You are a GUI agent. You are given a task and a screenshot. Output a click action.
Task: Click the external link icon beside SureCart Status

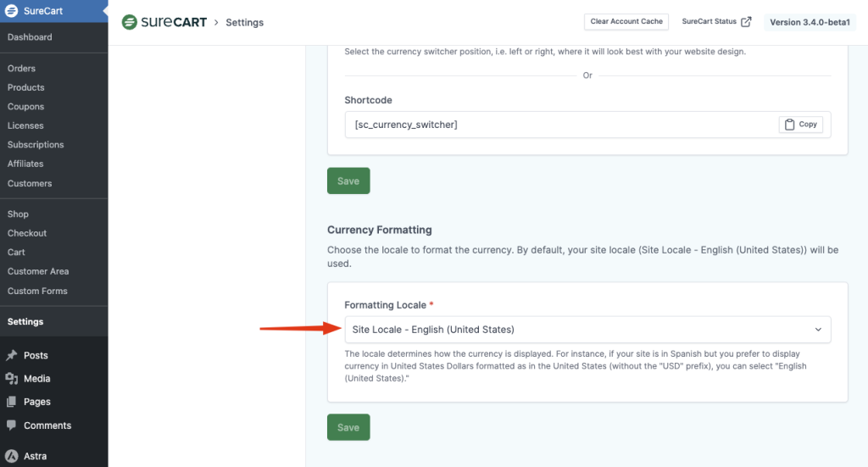click(x=746, y=22)
